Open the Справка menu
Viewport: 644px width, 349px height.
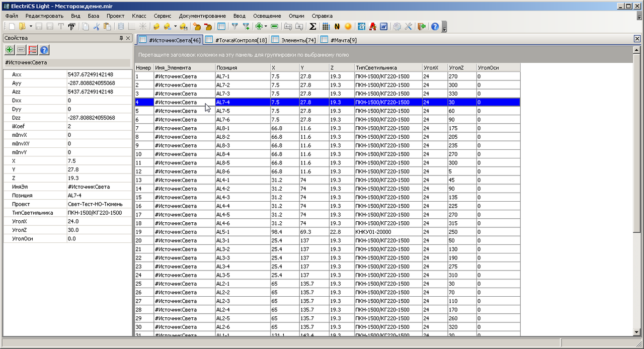click(x=322, y=16)
